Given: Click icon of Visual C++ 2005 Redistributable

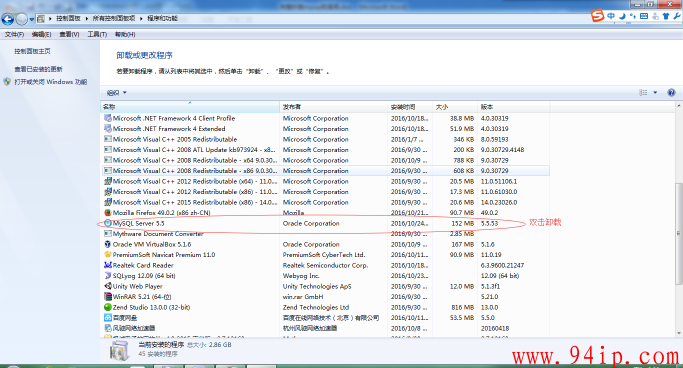Looking at the screenshot, I should (x=108, y=139).
